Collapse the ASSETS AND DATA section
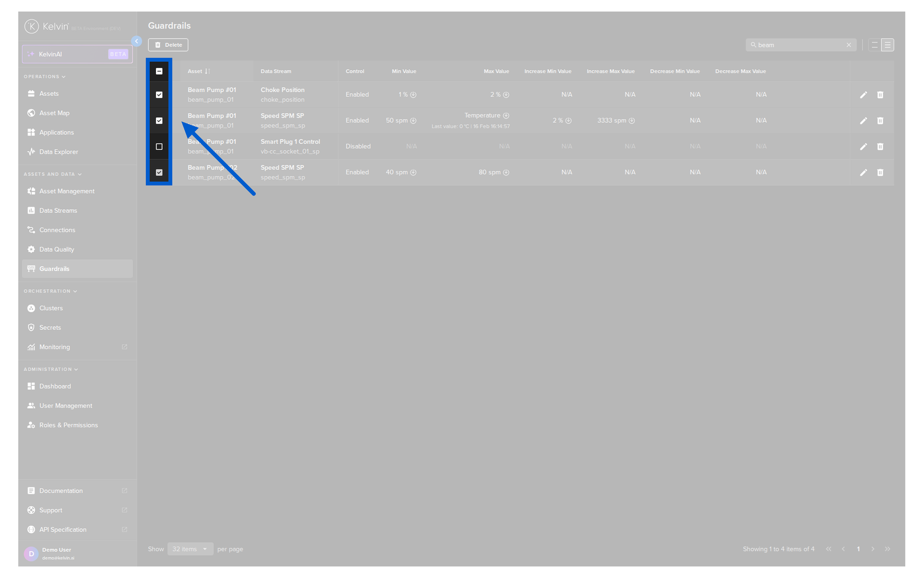 53,174
